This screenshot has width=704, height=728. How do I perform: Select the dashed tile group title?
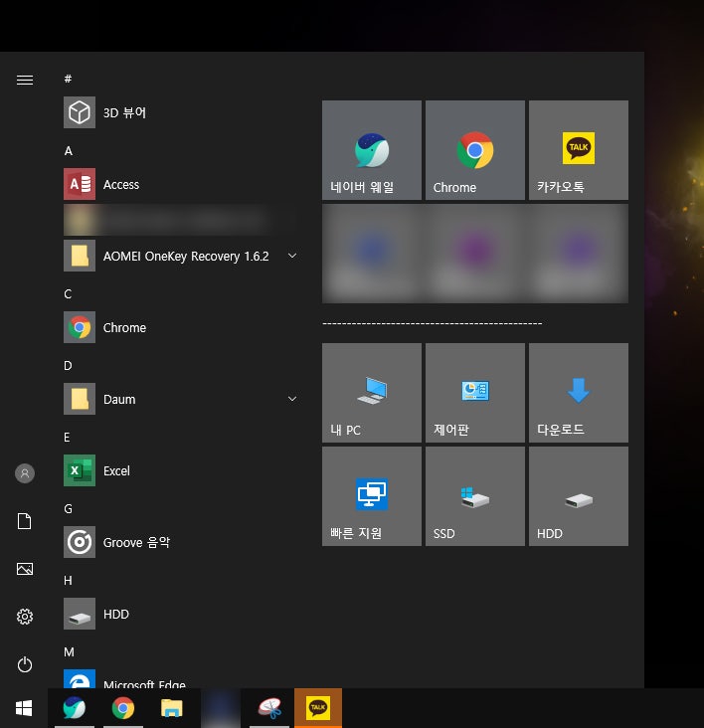pyautogui.click(x=433, y=323)
